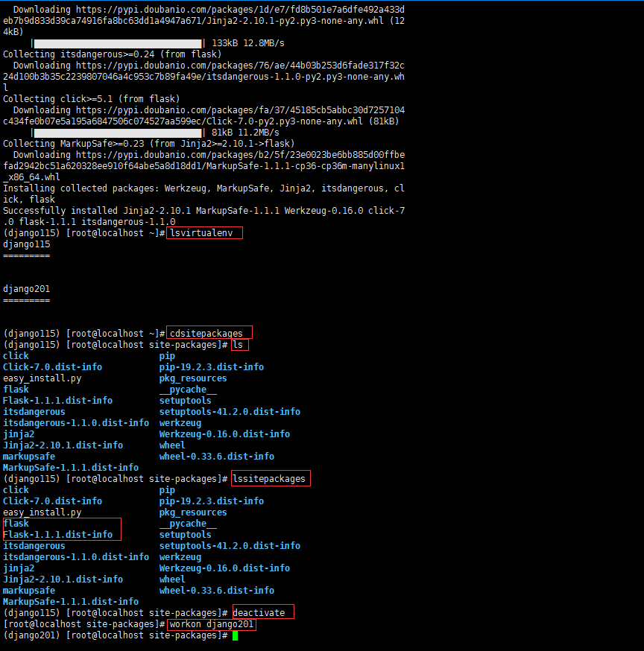Click the '_x86_64.whl' line
This screenshot has width=644, height=651.
point(31,177)
